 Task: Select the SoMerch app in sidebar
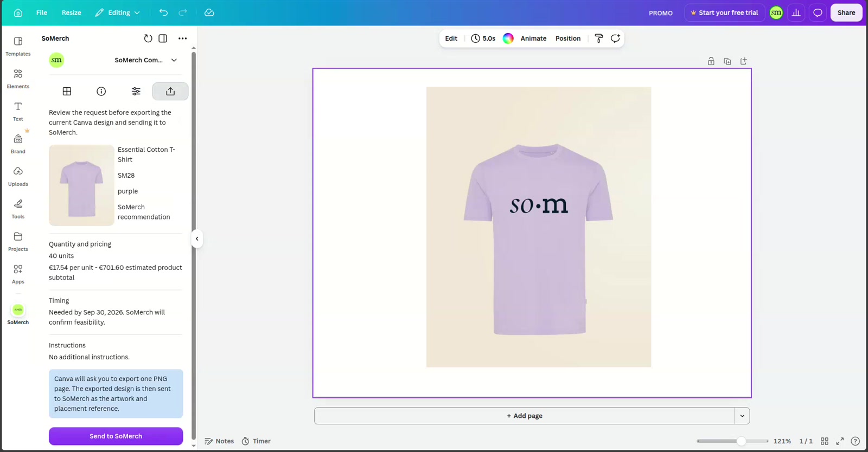(x=18, y=314)
